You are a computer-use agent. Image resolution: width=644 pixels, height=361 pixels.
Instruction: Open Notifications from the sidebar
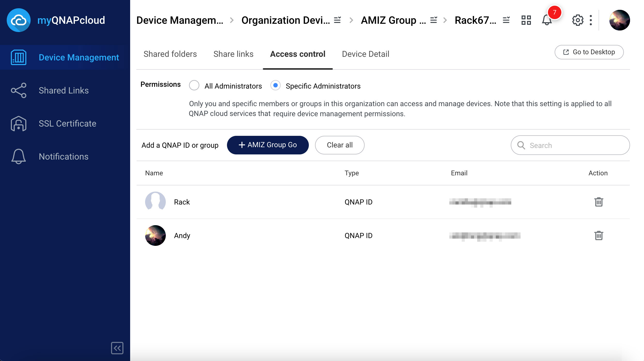point(63,156)
